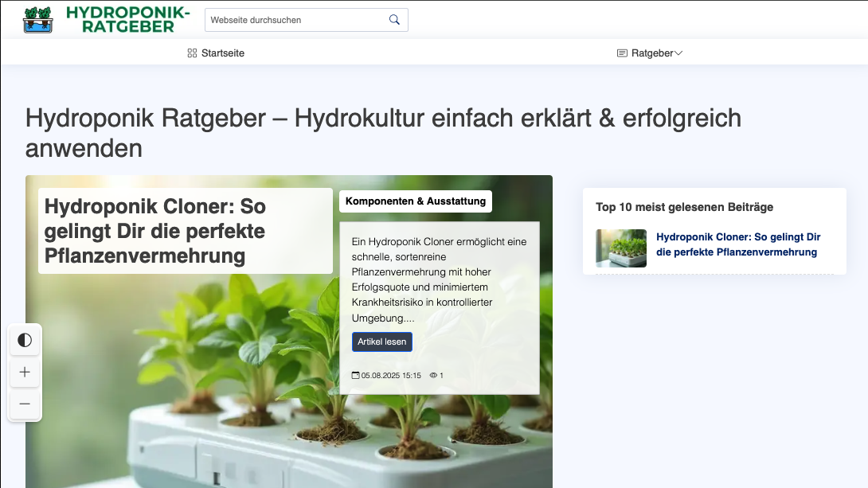Click the minus icon to shrink text
The width and height of the screenshot is (868, 488).
[x=25, y=404]
